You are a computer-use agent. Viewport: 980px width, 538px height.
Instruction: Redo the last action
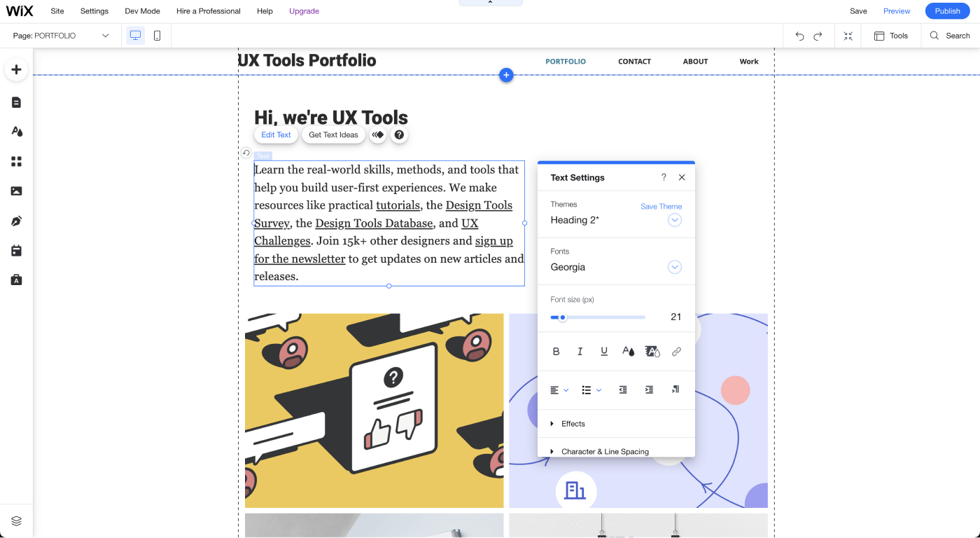coord(818,36)
